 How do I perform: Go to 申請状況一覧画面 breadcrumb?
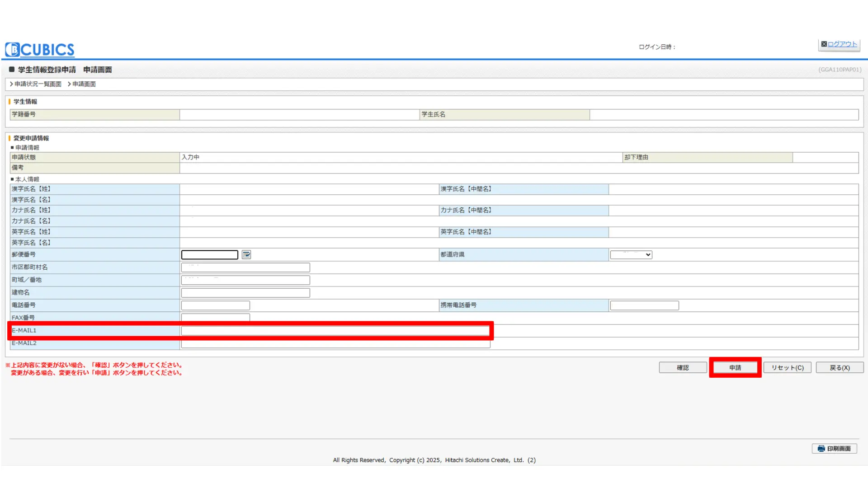click(38, 84)
